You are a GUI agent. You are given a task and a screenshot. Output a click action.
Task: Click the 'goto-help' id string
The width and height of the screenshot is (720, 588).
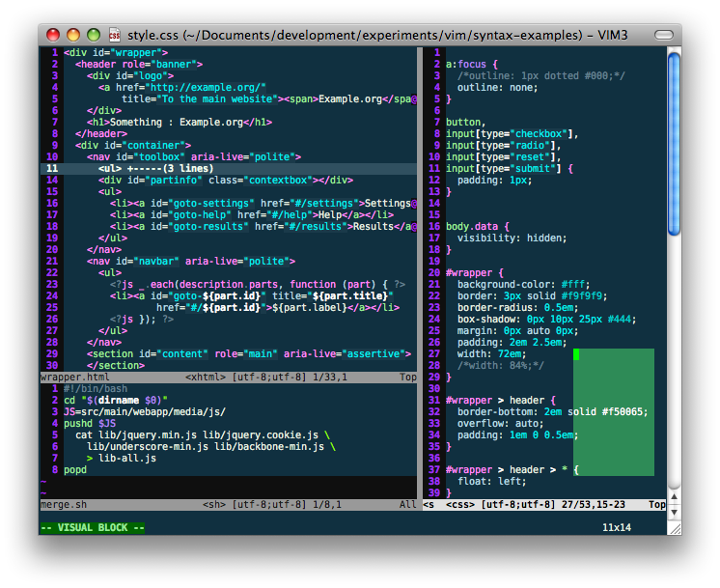pos(199,215)
